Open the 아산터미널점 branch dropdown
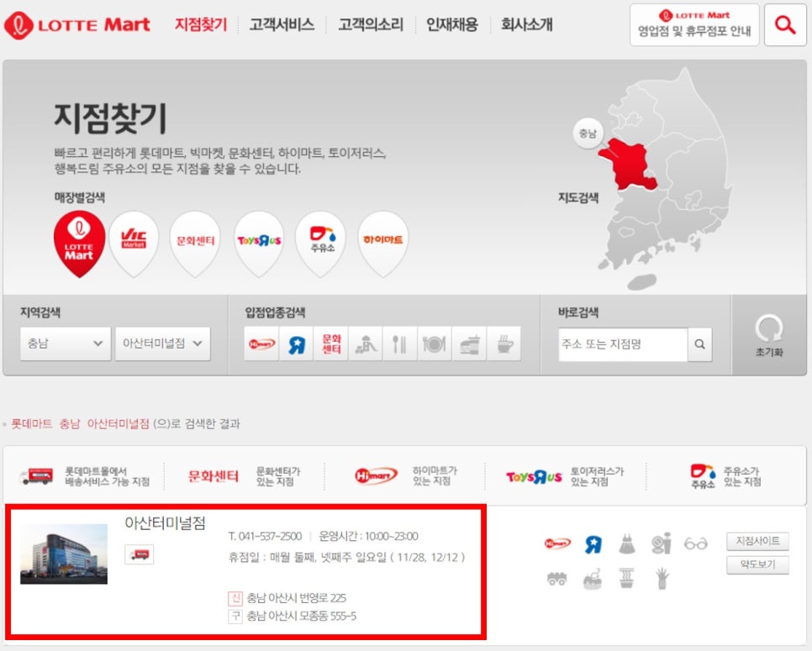The image size is (812, 651). [162, 344]
